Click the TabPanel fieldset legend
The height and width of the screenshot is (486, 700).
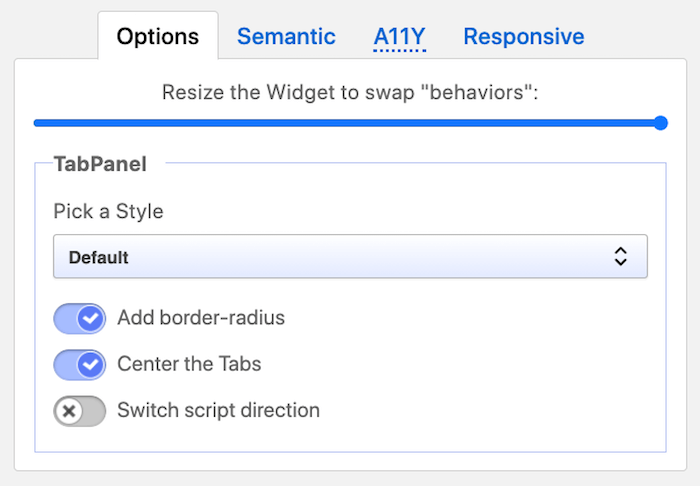click(100, 163)
